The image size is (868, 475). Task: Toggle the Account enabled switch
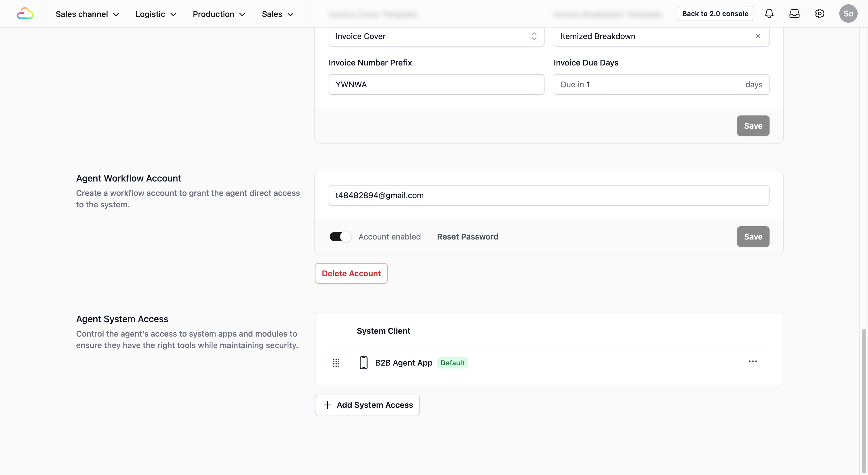(x=340, y=237)
